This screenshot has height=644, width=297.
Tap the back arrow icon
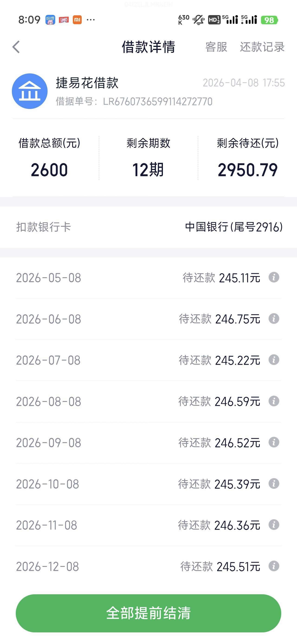(16, 47)
